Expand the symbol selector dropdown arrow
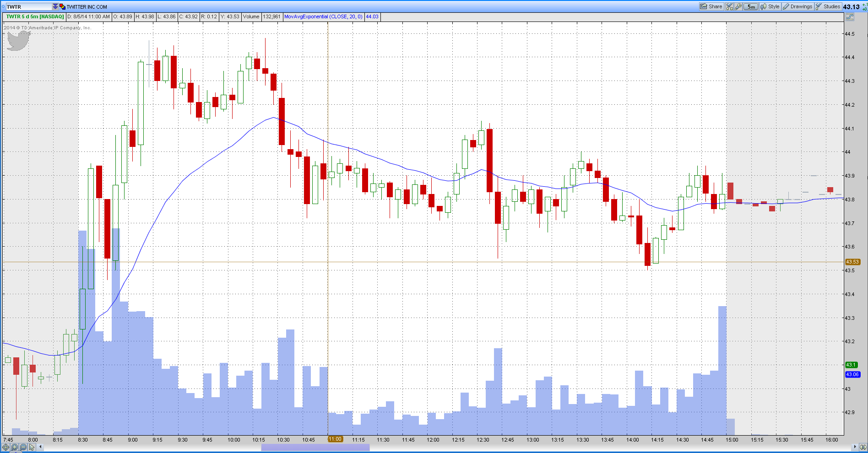Screen dimensions: 868x453 click(55, 7)
